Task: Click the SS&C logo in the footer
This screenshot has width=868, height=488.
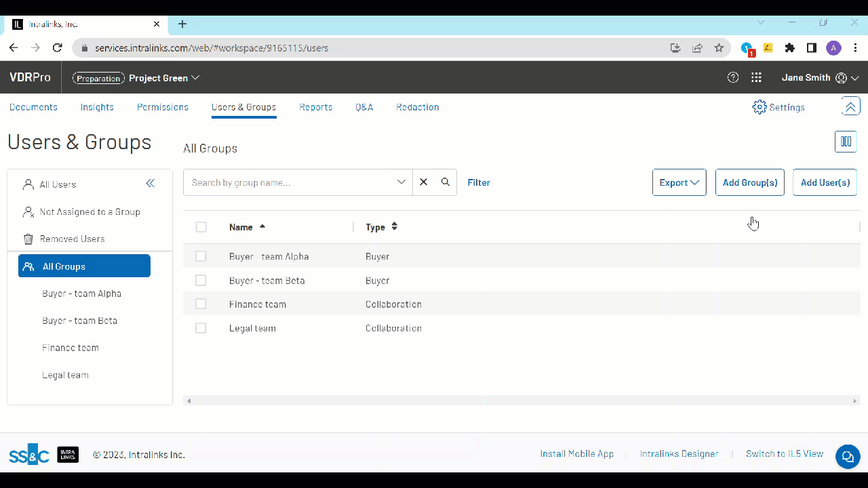Action: click(29, 455)
